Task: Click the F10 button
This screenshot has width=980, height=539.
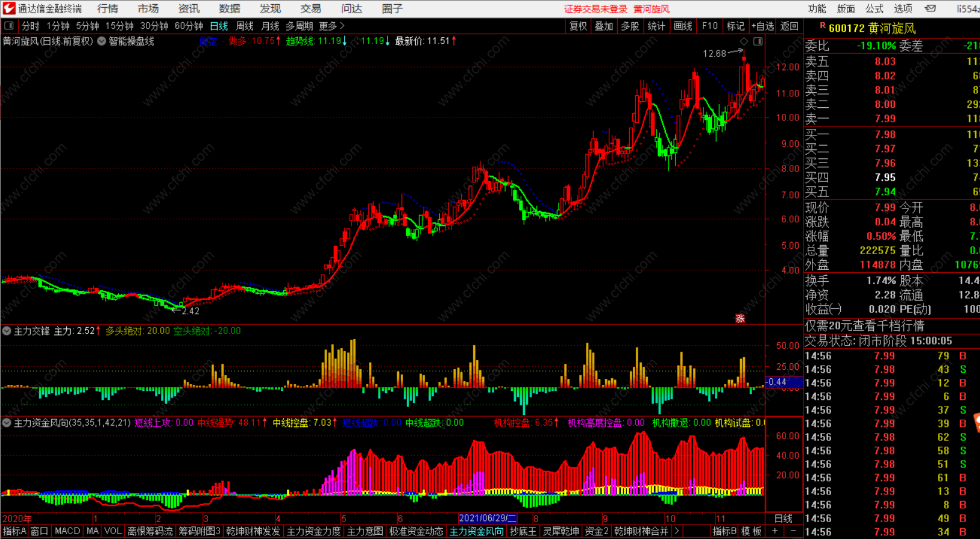Action: pyautogui.click(x=710, y=26)
